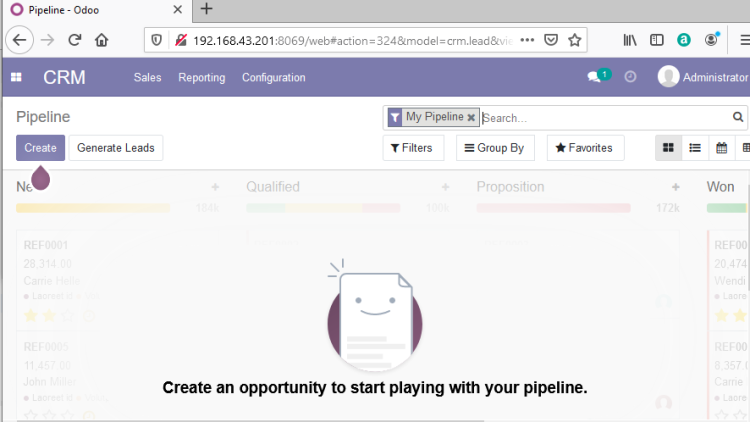Open the Firefox account icon

tap(711, 40)
